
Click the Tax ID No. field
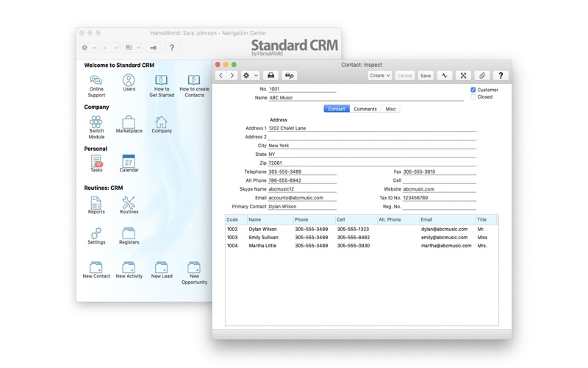(x=439, y=197)
